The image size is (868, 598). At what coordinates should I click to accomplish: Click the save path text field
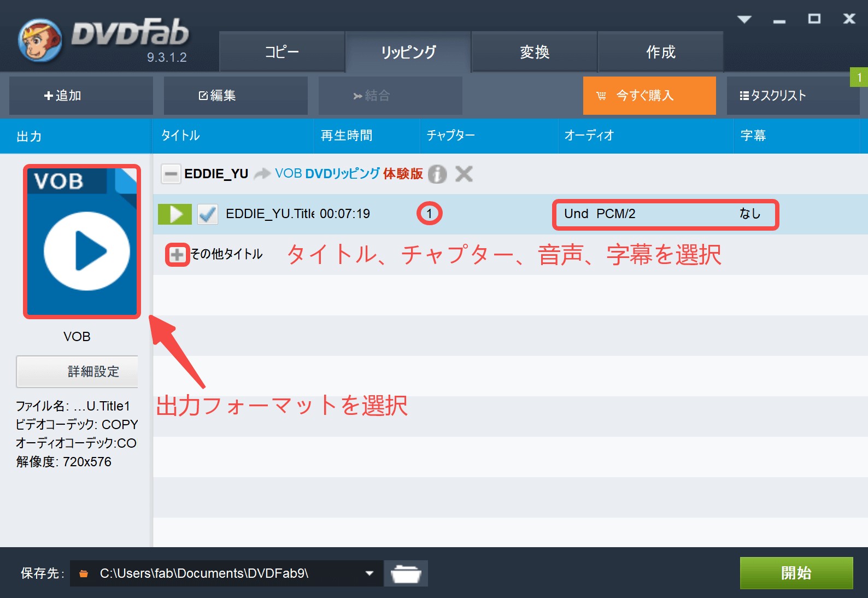point(226,573)
